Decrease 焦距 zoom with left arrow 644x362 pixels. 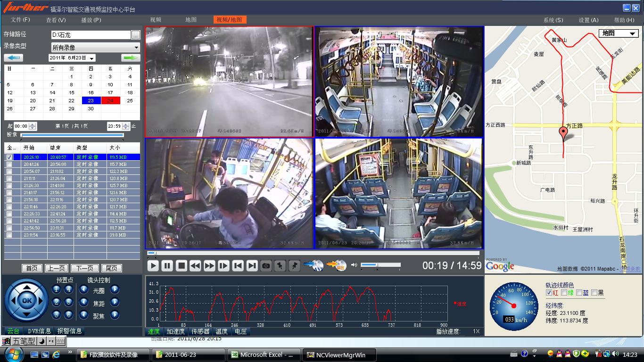pos(84,302)
